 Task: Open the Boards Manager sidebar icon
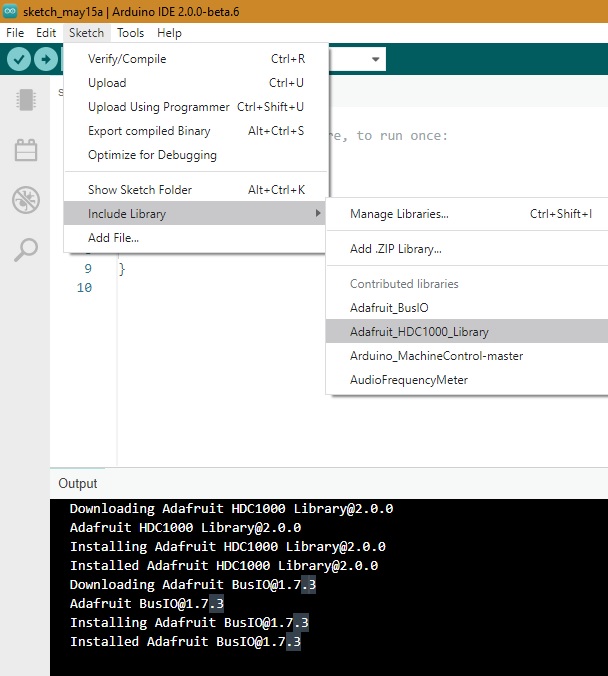click(x=26, y=100)
